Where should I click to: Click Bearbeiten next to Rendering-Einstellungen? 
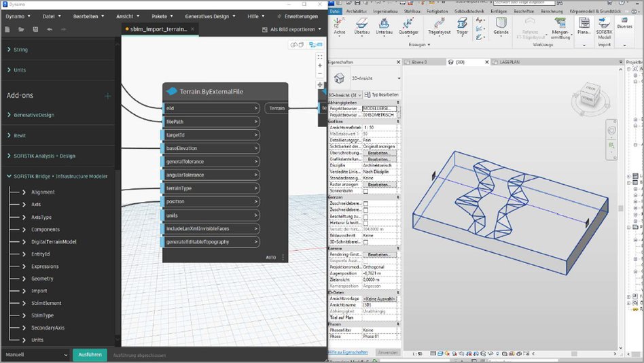tap(378, 255)
